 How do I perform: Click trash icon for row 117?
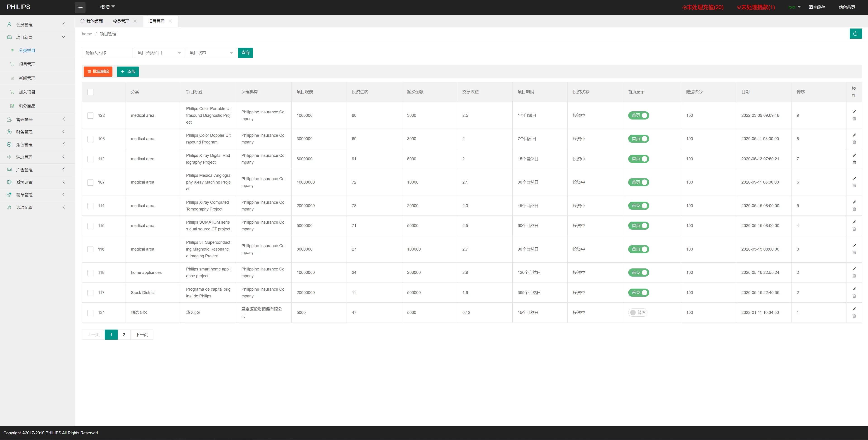854,296
